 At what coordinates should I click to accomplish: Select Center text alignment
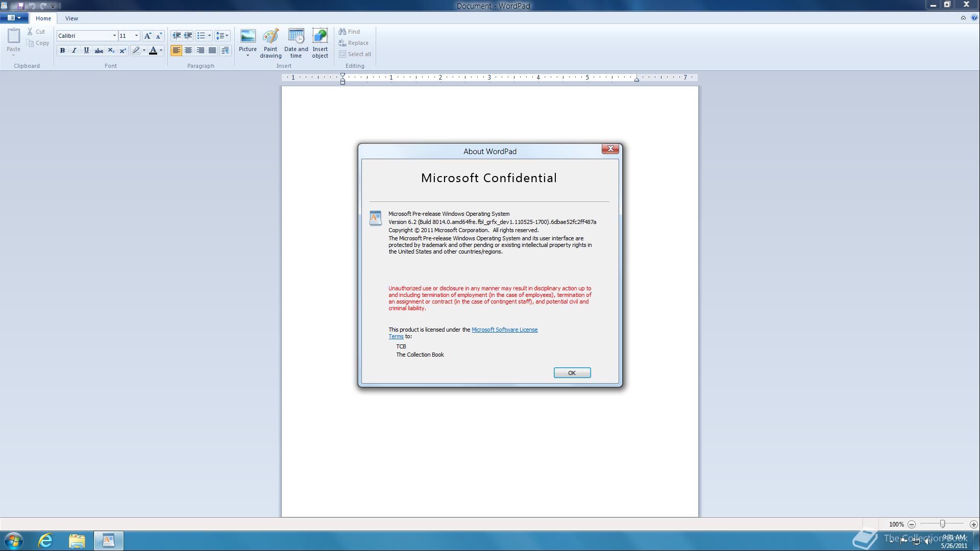(188, 51)
